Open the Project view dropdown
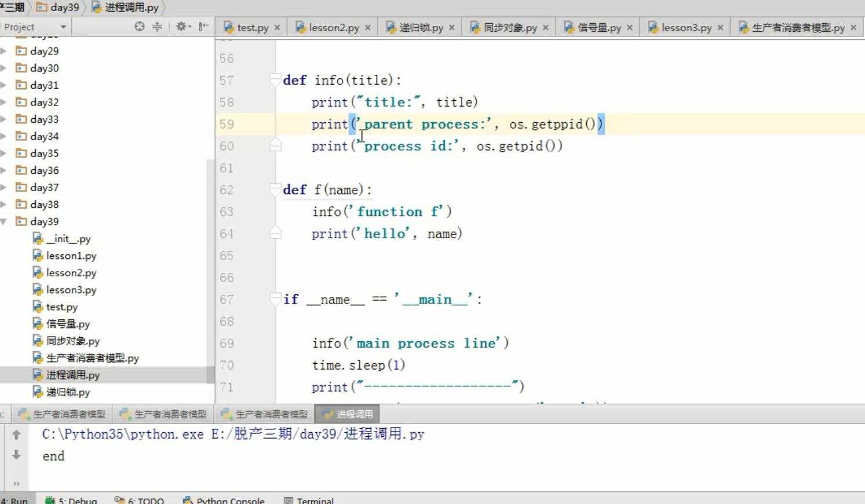Screen dimensions: 865x504 [63, 27]
